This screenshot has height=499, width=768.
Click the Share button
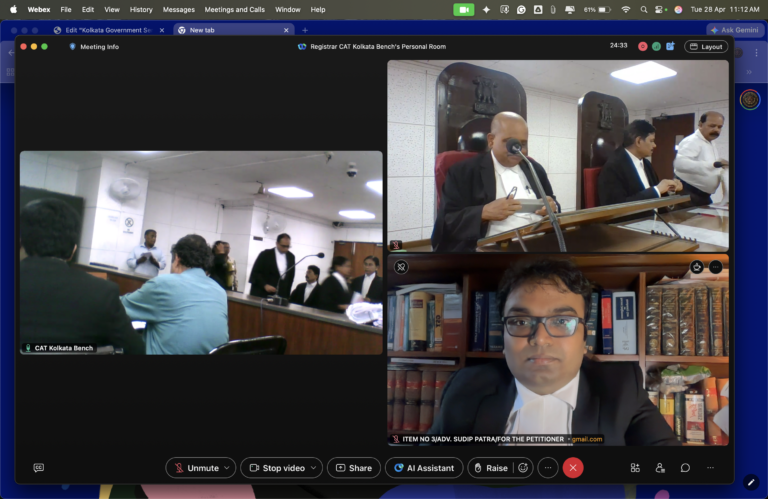pos(354,468)
